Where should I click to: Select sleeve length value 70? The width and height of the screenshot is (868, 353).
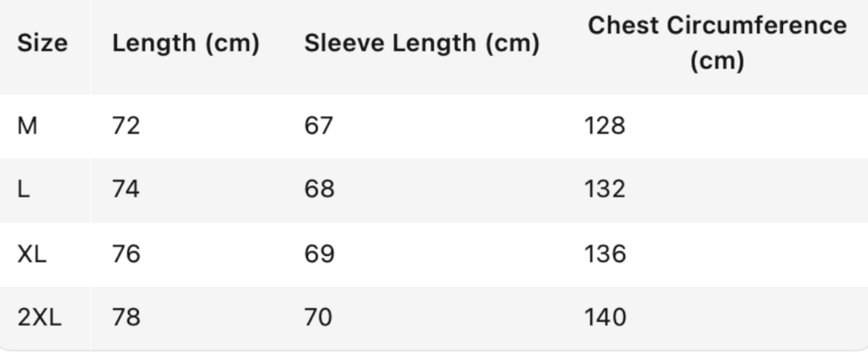[x=319, y=318]
